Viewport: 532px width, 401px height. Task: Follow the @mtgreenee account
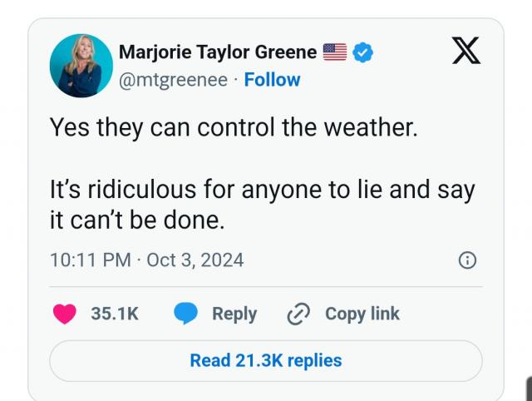[273, 80]
